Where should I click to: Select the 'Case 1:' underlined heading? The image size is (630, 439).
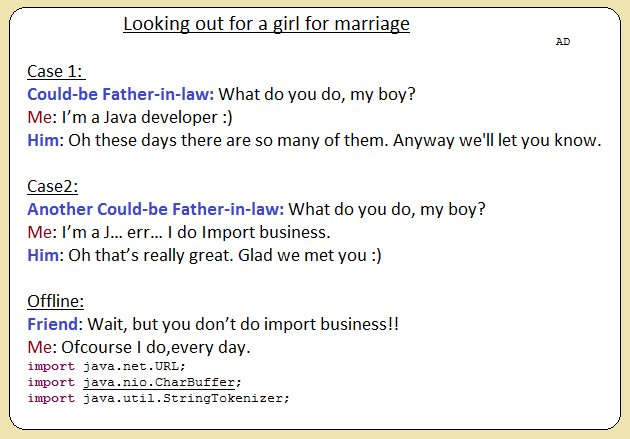coord(55,71)
